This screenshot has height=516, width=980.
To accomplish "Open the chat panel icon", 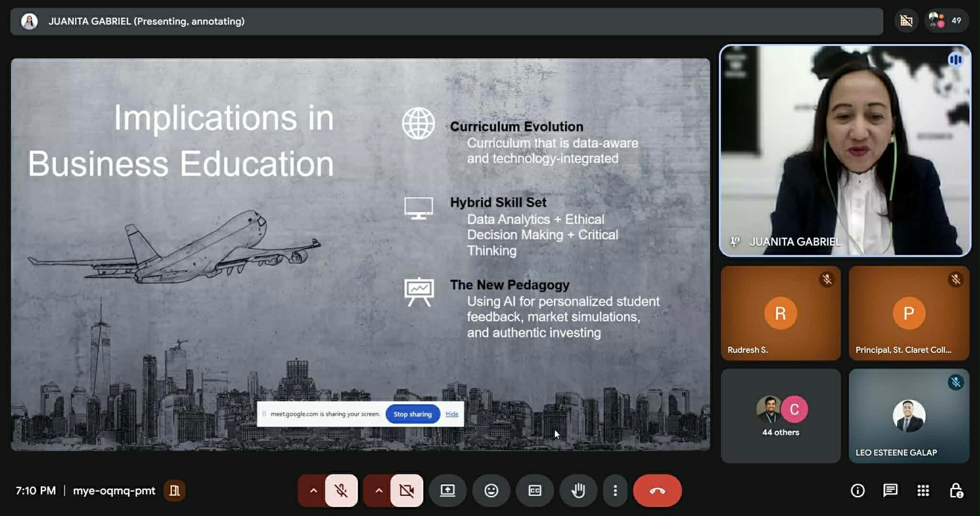I will click(x=890, y=491).
